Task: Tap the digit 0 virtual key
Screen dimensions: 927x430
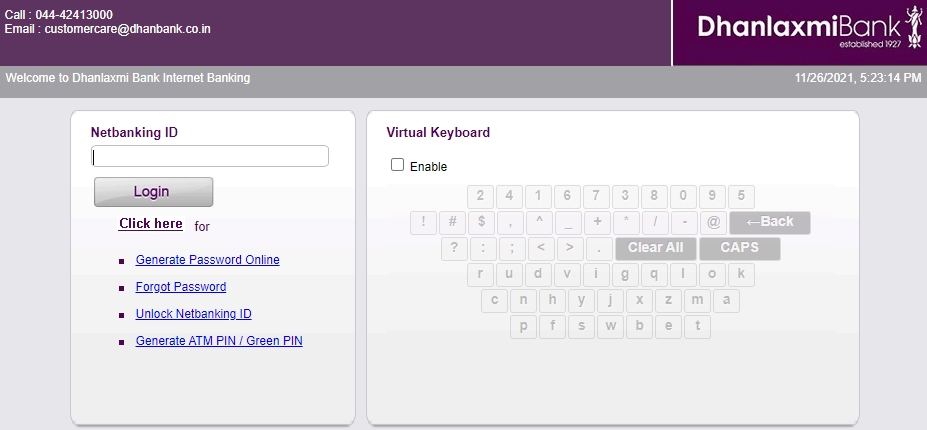Action: [683, 197]
